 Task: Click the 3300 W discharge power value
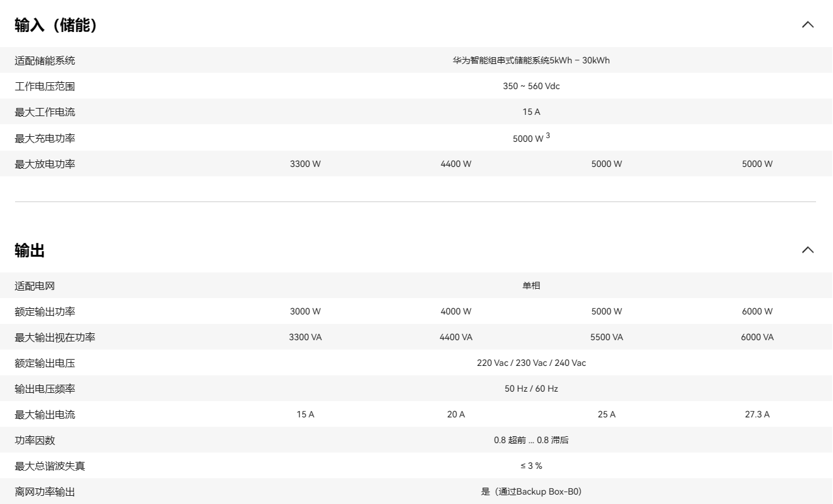pos(305,163)
